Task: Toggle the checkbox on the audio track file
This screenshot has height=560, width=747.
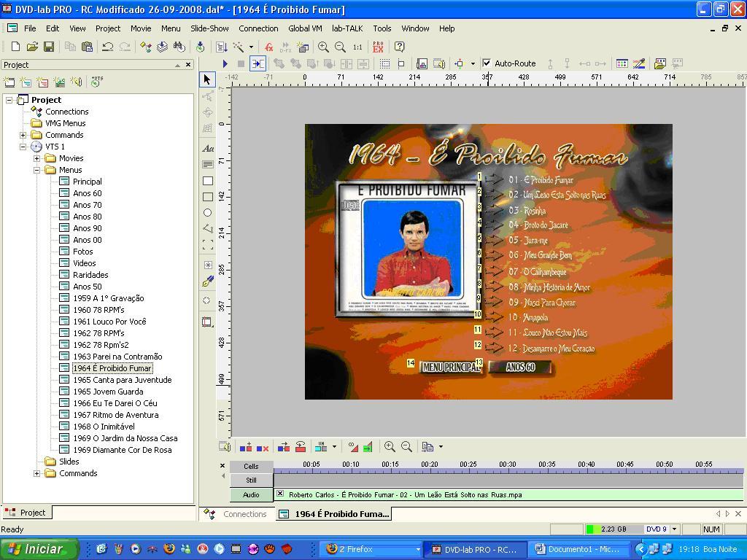Action: (280, 494)
